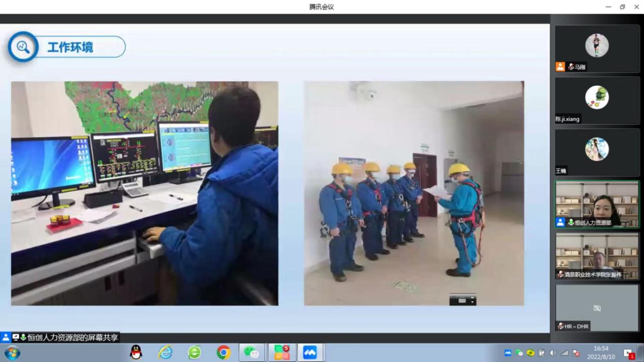
Task: Select participant 王楠's tile
Action: click(x=597, y=152)
